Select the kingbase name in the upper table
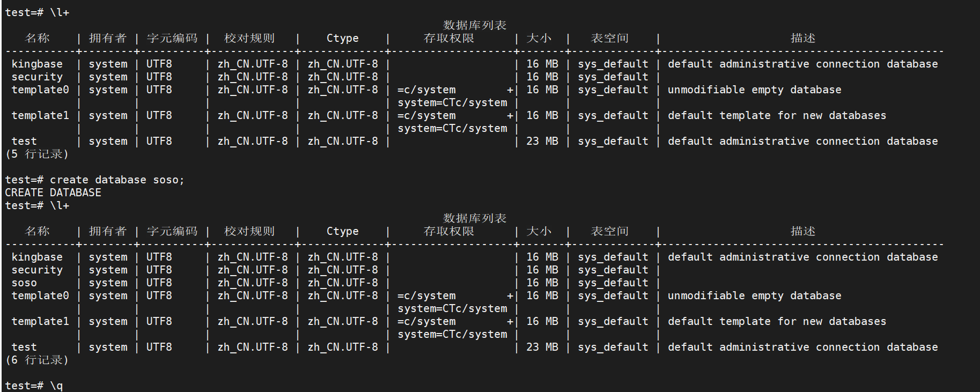 coord(37,64)
